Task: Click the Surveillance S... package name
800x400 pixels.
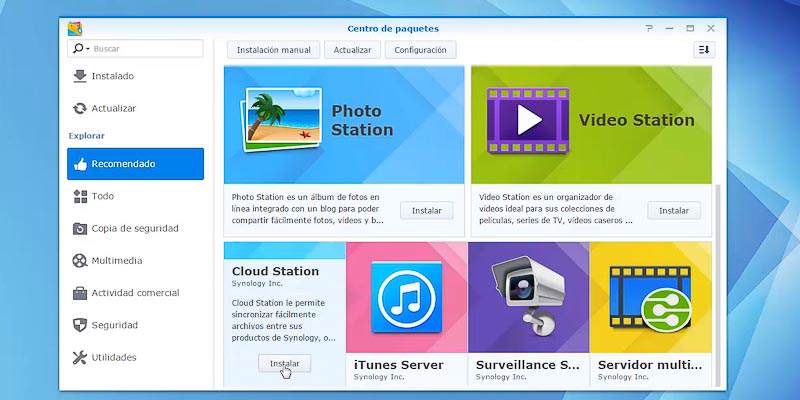Action: [x=528, y=365]
